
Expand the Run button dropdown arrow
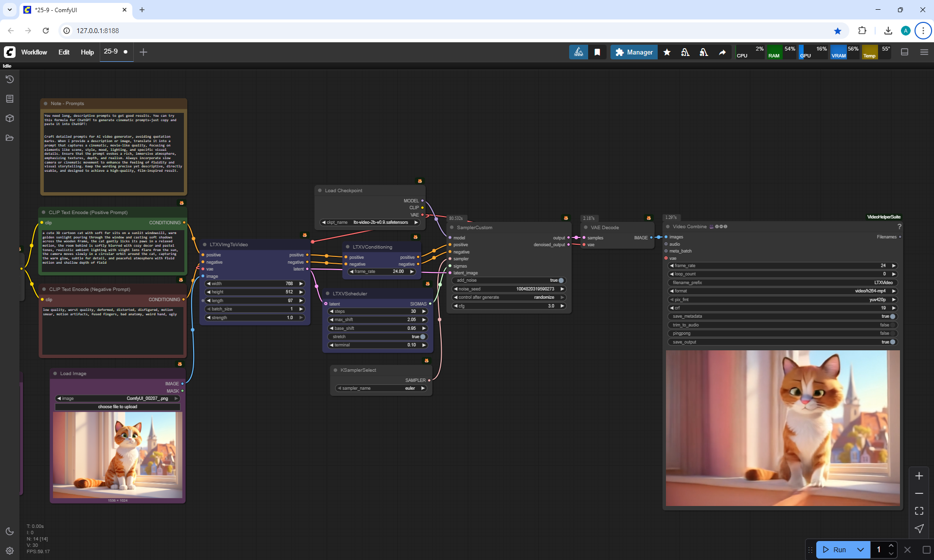point(861,550)
